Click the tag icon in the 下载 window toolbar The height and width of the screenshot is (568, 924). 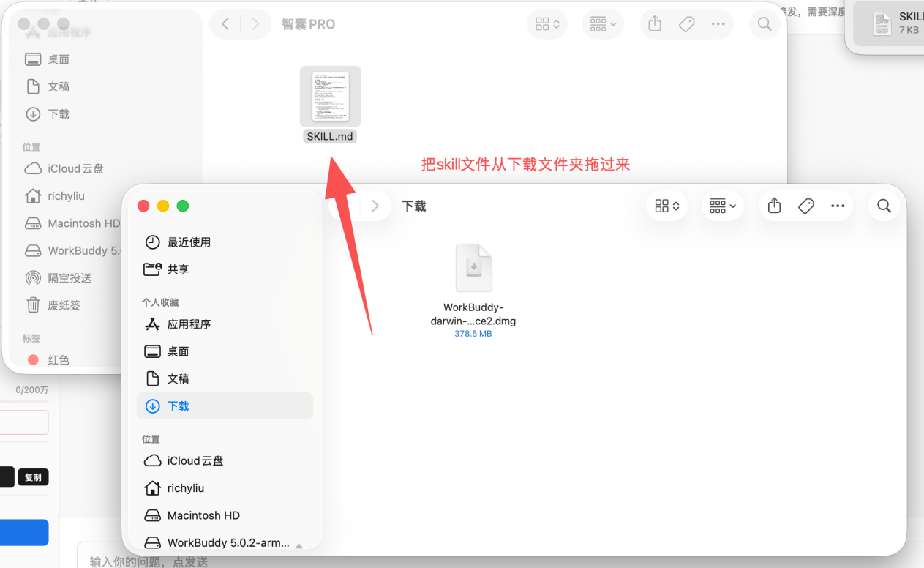806,206
